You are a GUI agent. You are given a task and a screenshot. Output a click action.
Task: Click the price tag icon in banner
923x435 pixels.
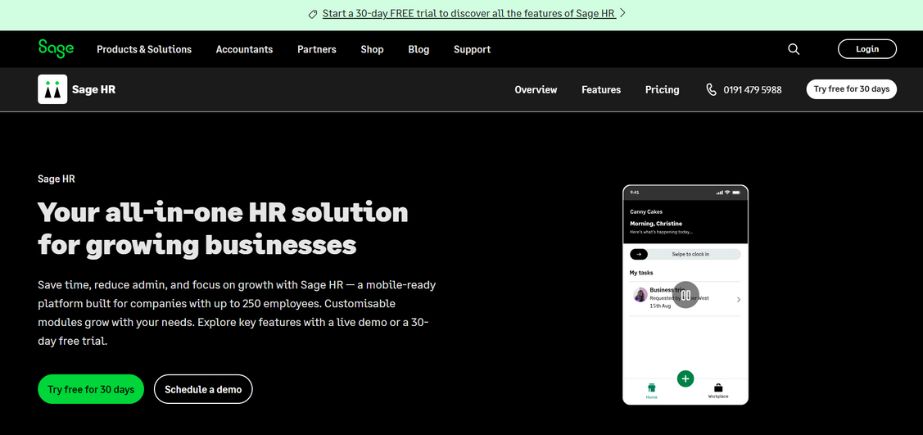click(313, 14)
